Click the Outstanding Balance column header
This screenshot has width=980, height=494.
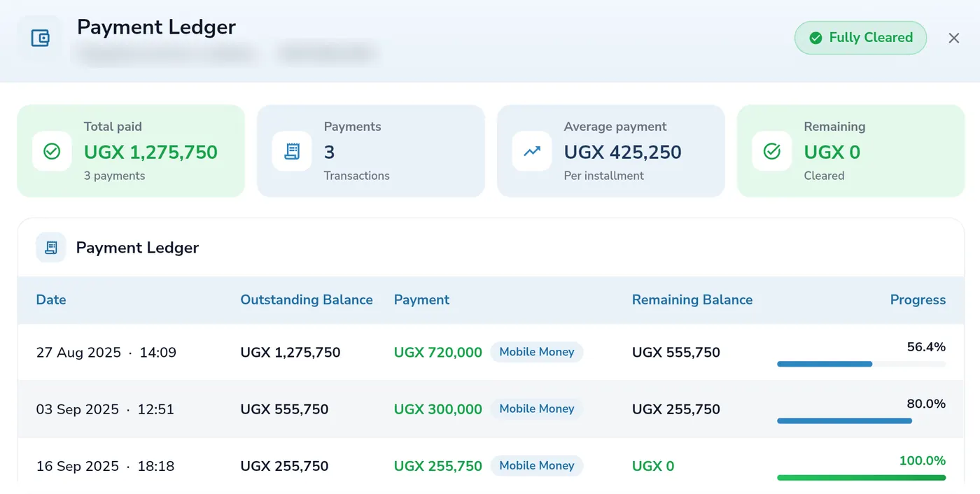307,299
